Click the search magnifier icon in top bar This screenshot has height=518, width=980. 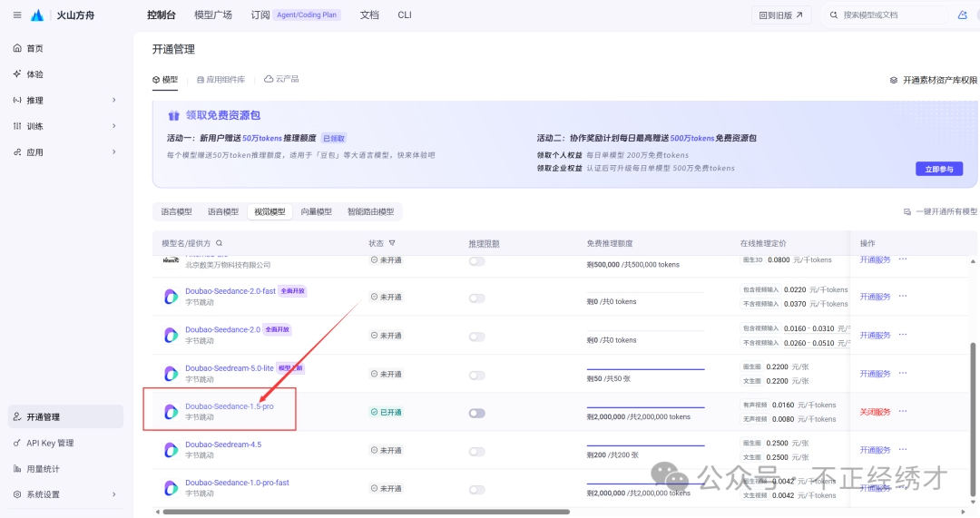[x=834, y=15]
